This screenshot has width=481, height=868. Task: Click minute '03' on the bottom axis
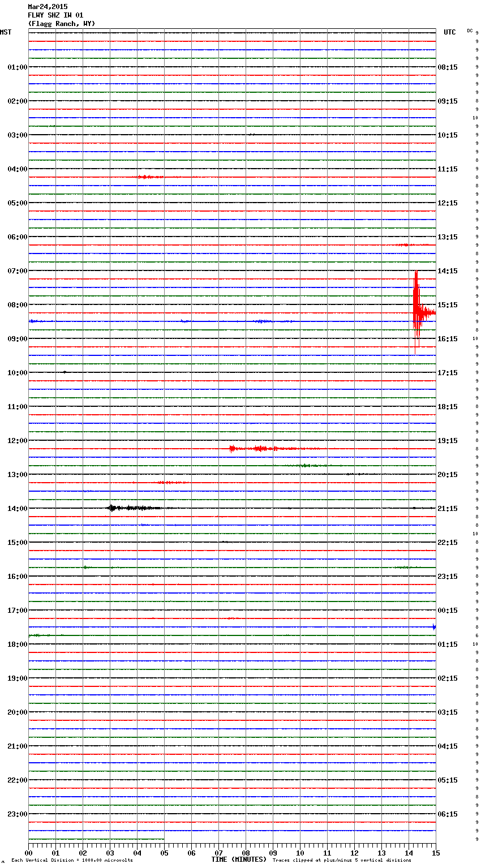(110, 853)
